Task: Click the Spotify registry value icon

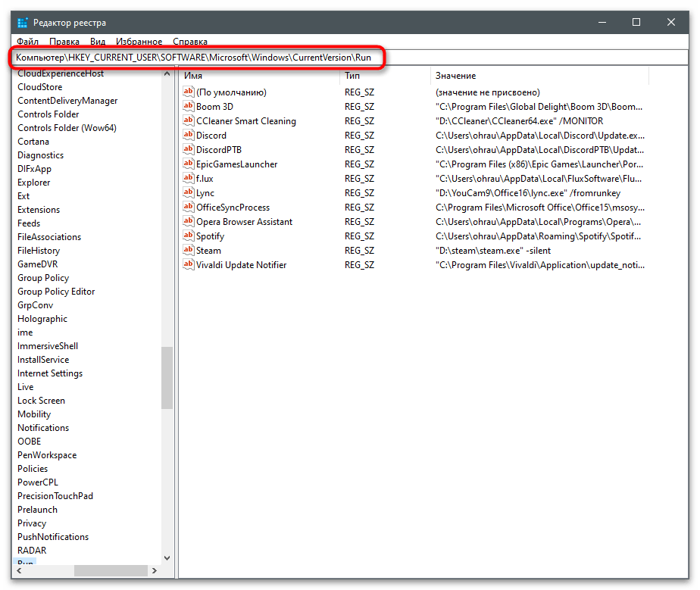Action: [x=189, y=236]
